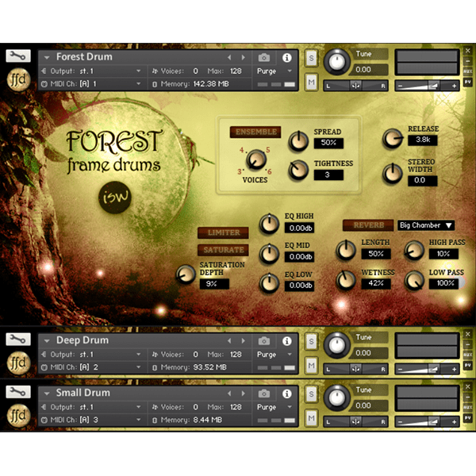Take snapshot with Deep Drum camera icon
Screen dimensions: 476x476
(264, 341)
